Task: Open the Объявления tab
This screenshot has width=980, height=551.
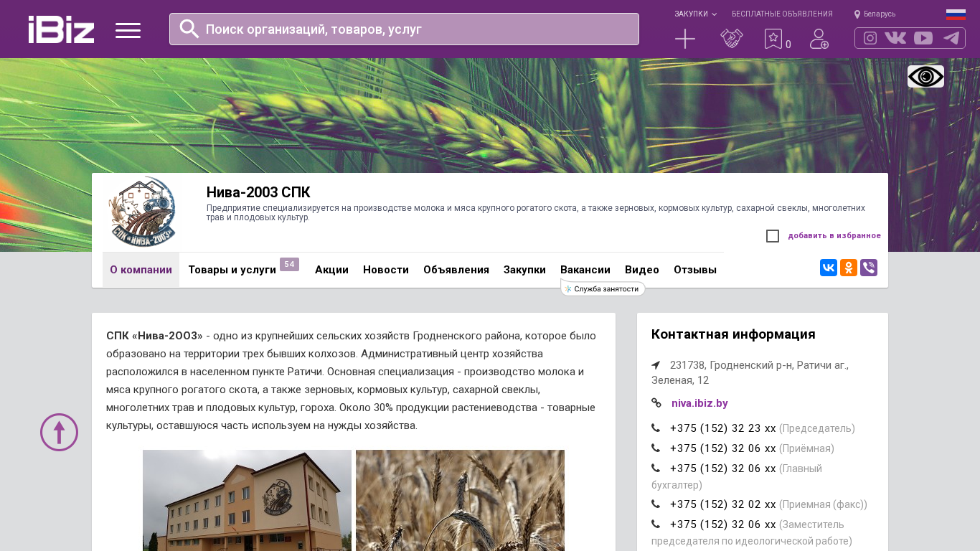Action: coord(456,270)
